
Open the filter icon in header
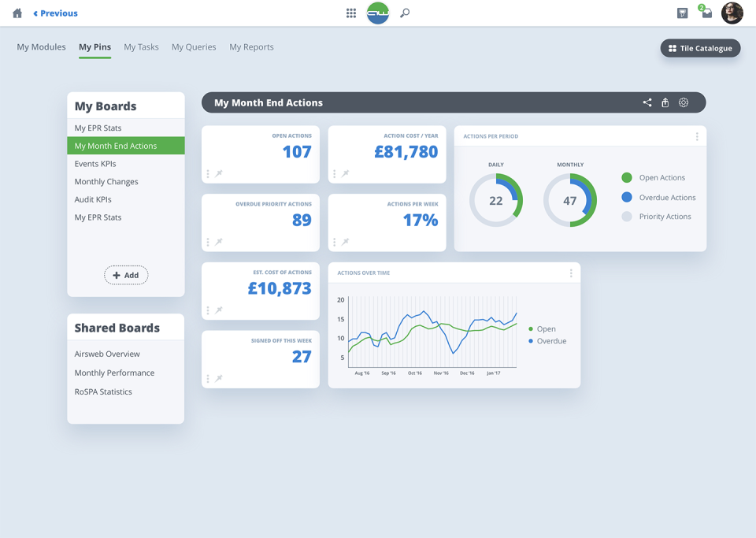[x=682, y=13]
